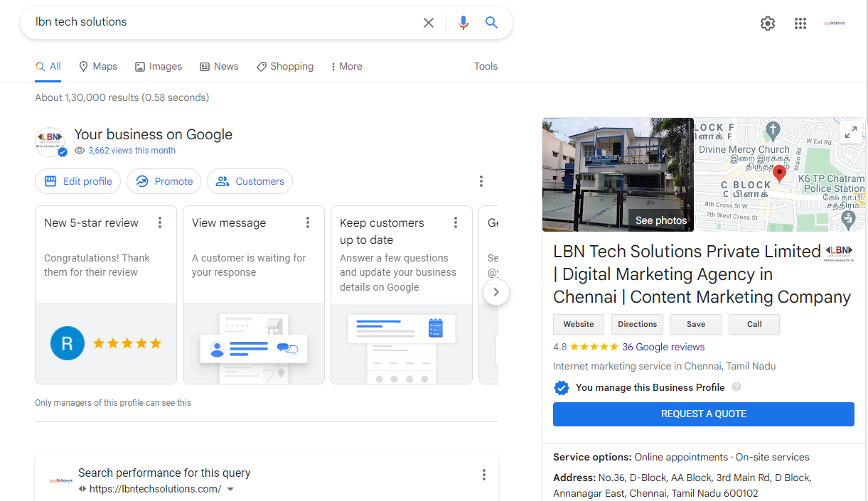Open Keep customers up to date card
The height and width of the screenshot is (501, 868).
402,295
